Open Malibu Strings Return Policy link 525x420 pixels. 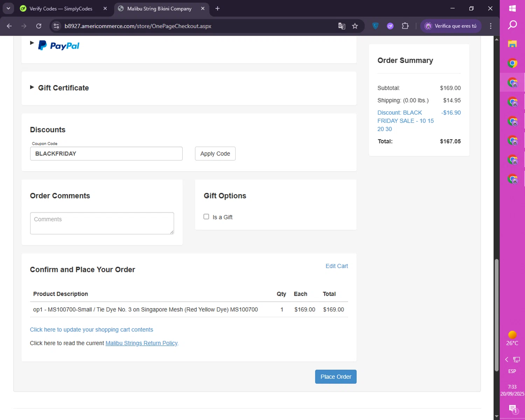(141, 343)
